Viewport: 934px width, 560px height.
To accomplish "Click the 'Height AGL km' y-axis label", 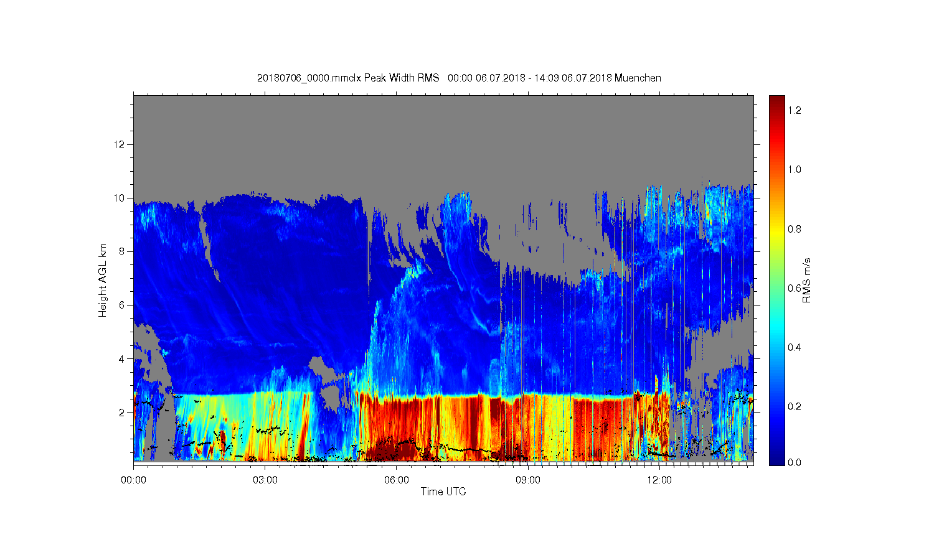I will pos(103,280).
